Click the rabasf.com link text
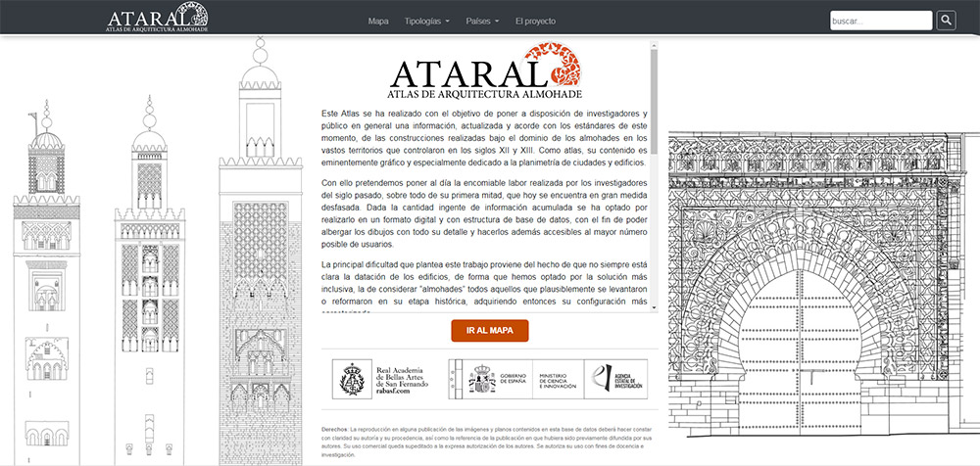Screen dimensions: 980x466 pyautogui.click(x=394, y=393)
